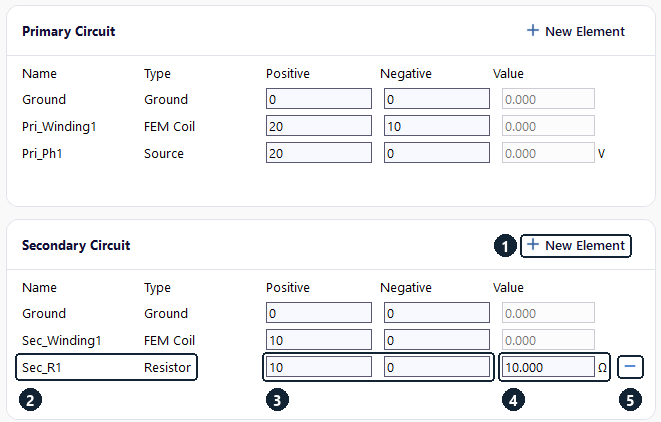This screenshot has width=661, height=422.
Task: Edit the Sec_R1 resistance value 10.000
Action: pos(548,367)
